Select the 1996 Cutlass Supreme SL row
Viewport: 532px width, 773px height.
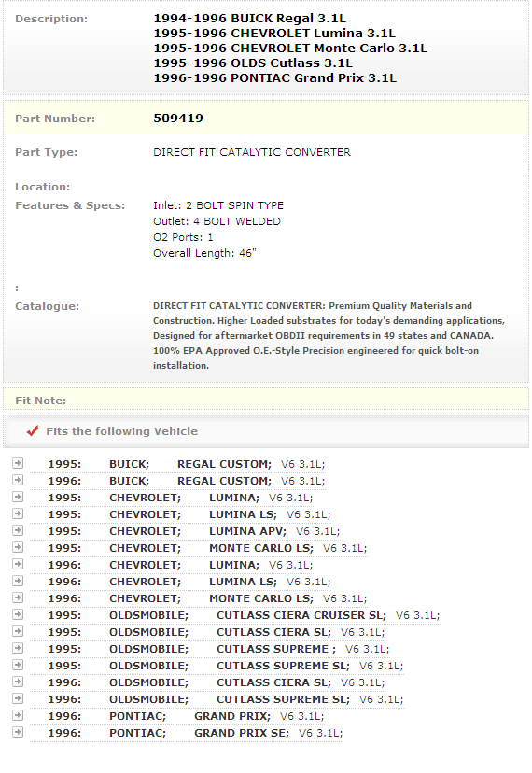226,699
